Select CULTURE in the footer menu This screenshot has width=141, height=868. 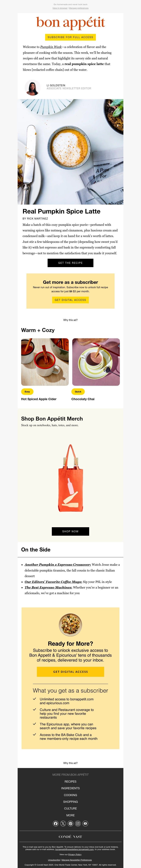[70, 808]
